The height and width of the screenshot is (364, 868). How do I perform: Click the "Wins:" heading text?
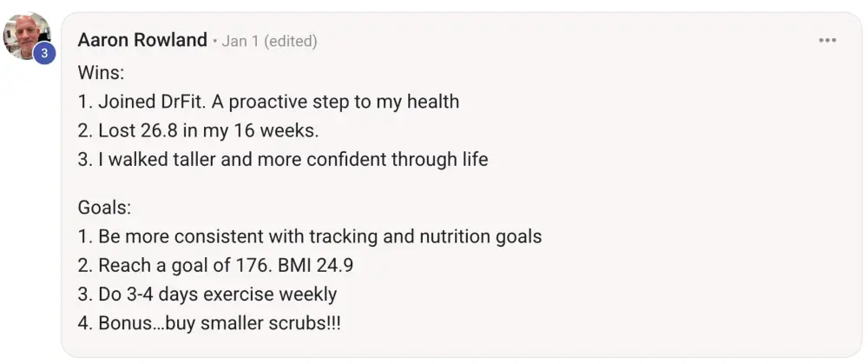tap(102, 72)
